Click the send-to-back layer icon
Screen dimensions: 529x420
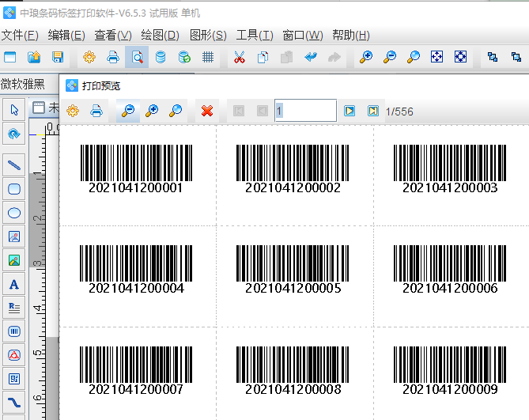tap(516, 57)
